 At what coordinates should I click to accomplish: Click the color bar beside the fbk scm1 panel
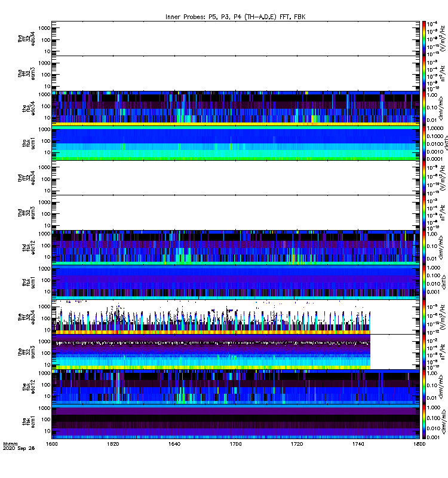point(424,422)
